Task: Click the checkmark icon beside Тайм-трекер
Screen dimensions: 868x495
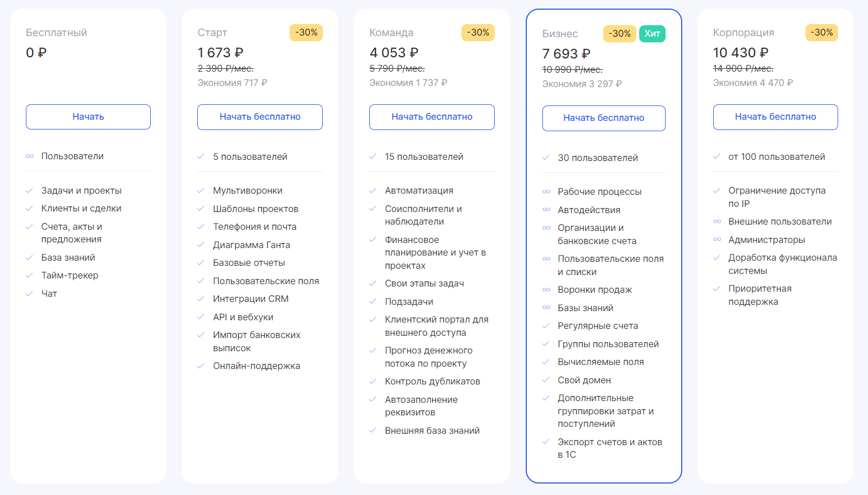Action: [29, 276]
